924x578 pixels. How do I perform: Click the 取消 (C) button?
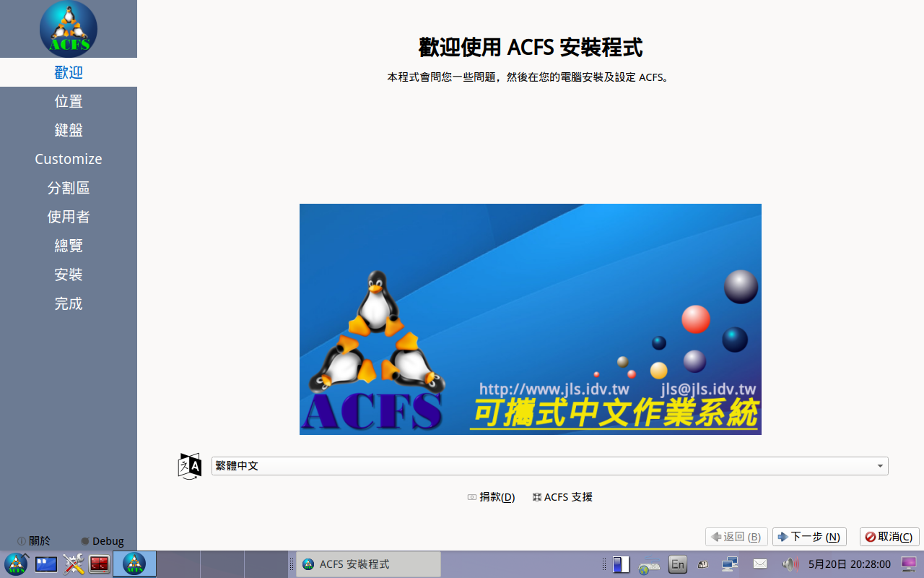(x=889, y=537)
